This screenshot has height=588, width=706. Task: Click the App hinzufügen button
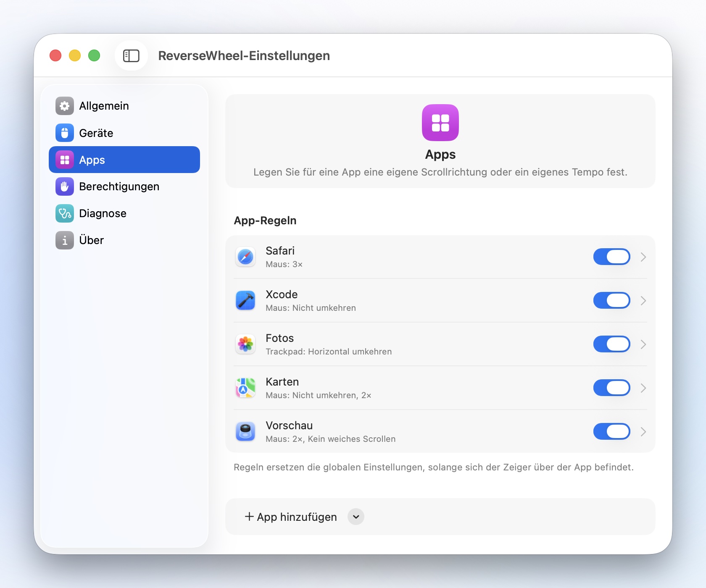coord(291,517)
